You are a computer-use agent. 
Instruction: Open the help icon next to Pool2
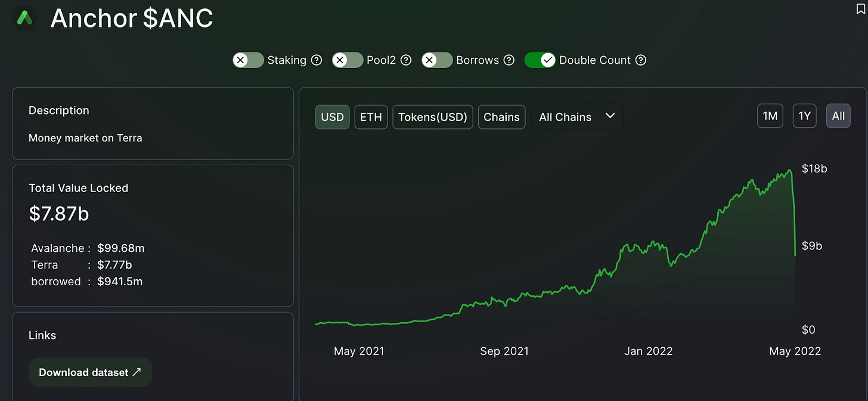406,60
